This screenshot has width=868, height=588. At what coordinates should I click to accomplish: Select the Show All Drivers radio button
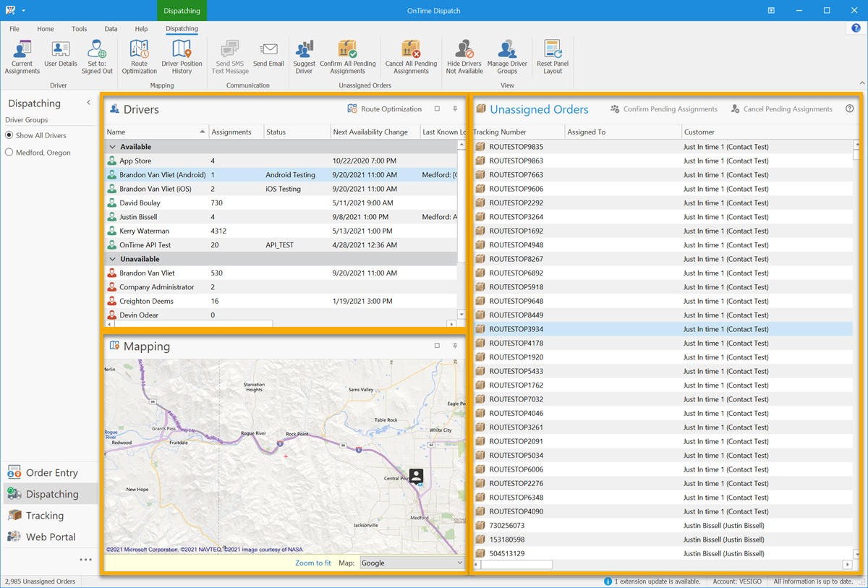pyautogui.click(x=9, y=135)
